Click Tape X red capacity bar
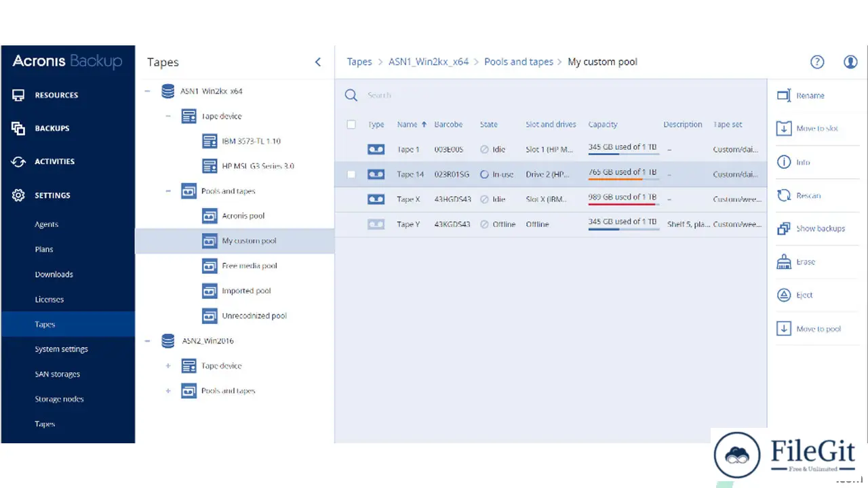Image resolution: width=868 pixels, height=488 pixels. tap(623, 205)
